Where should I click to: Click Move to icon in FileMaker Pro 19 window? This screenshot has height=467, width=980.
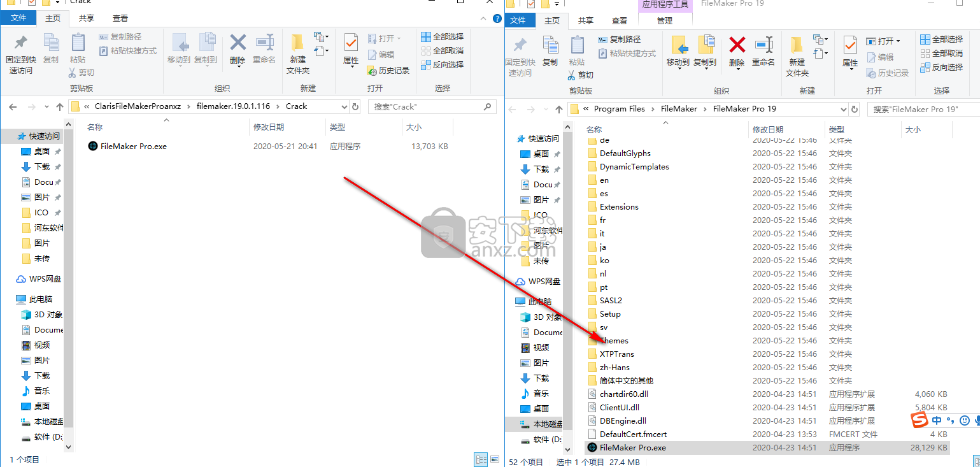pyautogui.click(x=678, y=51)
